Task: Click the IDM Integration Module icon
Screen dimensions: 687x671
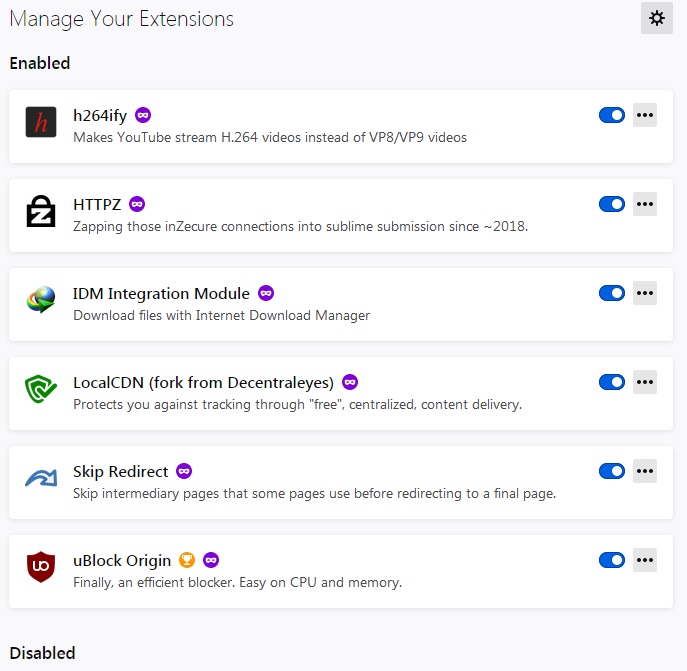Action: [x=41, y=301]
